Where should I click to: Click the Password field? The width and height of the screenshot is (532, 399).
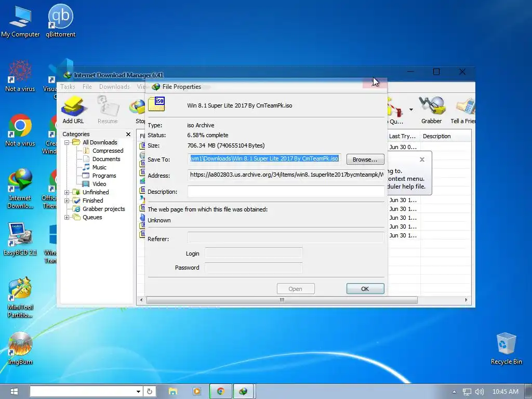coord(254,268)
